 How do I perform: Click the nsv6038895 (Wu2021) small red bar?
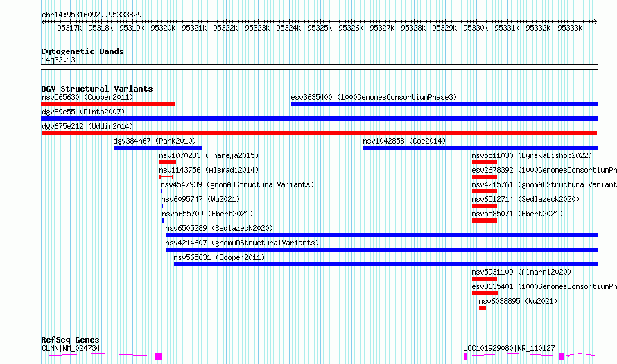coord(483,308)
